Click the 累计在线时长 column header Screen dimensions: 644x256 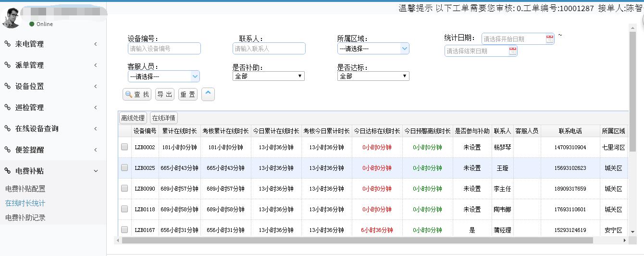point(180,131)
